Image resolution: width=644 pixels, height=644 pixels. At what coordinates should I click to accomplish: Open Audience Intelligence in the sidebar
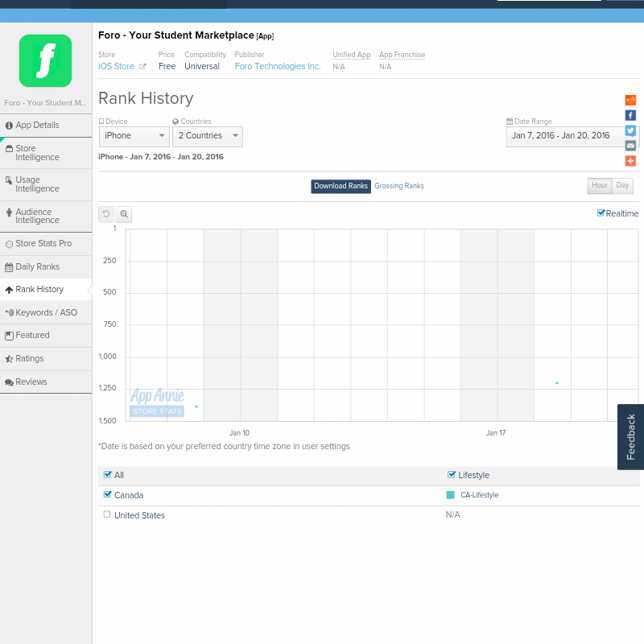point(46,216)
